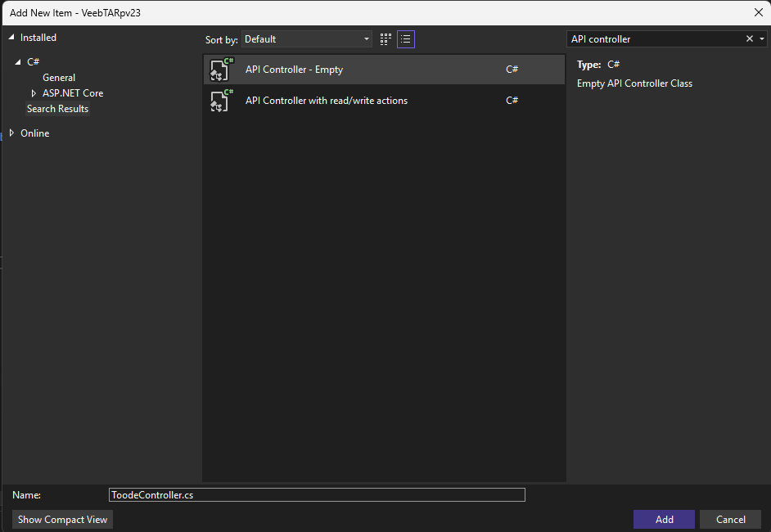Click the read/write actions API Controller icon

click(221, 101)
